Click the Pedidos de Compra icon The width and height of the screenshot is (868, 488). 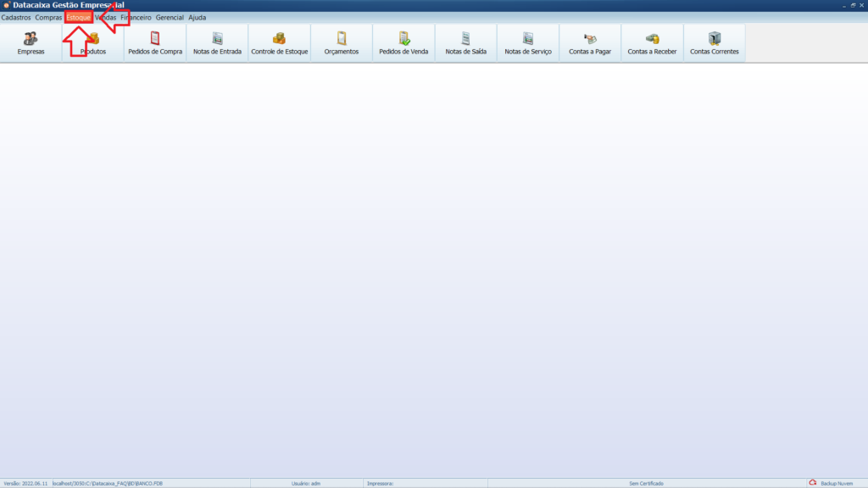click(x=155, y=42)
